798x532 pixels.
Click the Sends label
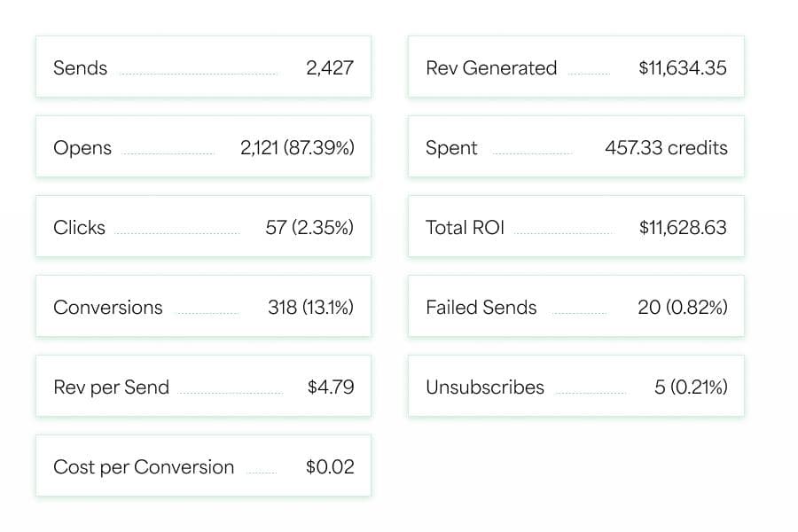coord(80,68)
